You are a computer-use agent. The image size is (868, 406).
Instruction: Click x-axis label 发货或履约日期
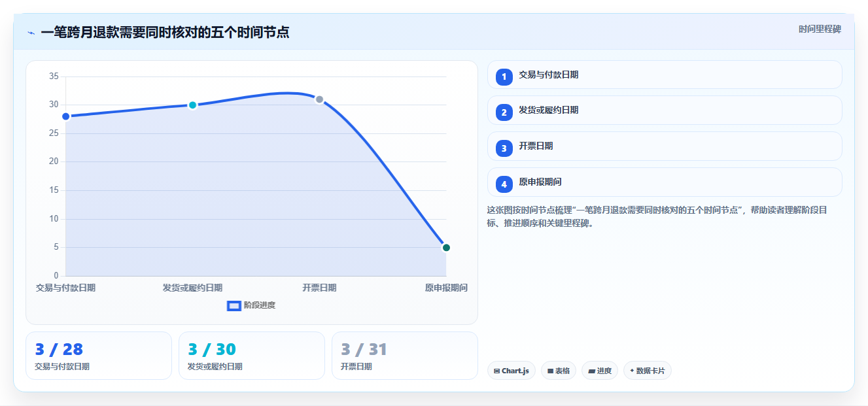(192, 288)
